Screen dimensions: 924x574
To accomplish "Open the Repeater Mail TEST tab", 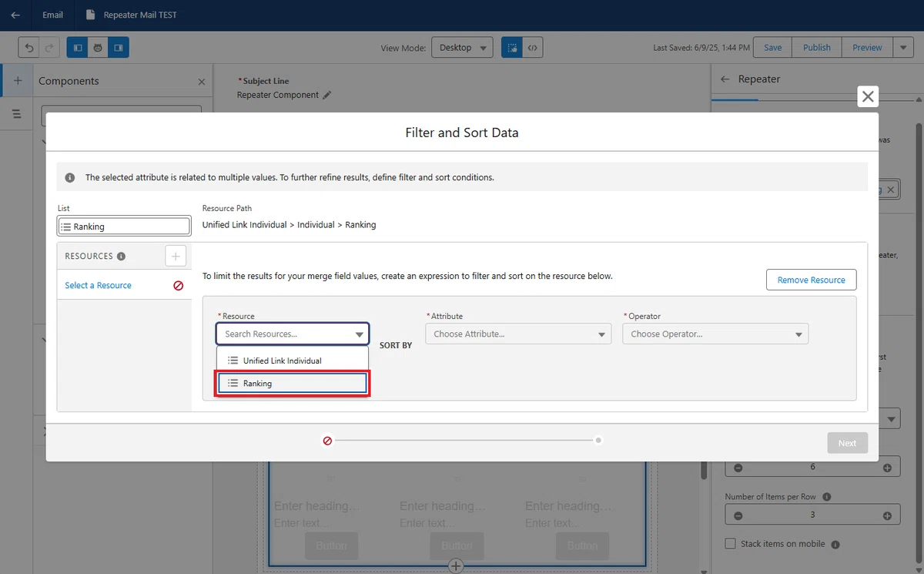I will (x=131, y=15).
